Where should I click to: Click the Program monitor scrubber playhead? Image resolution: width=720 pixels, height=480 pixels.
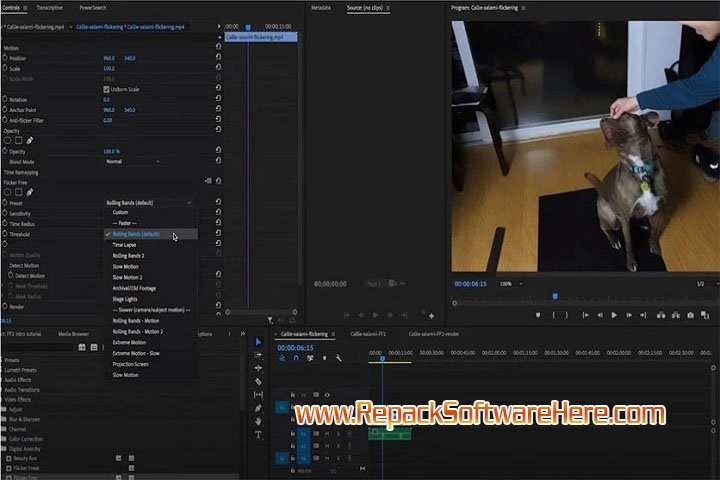point(555,296)
